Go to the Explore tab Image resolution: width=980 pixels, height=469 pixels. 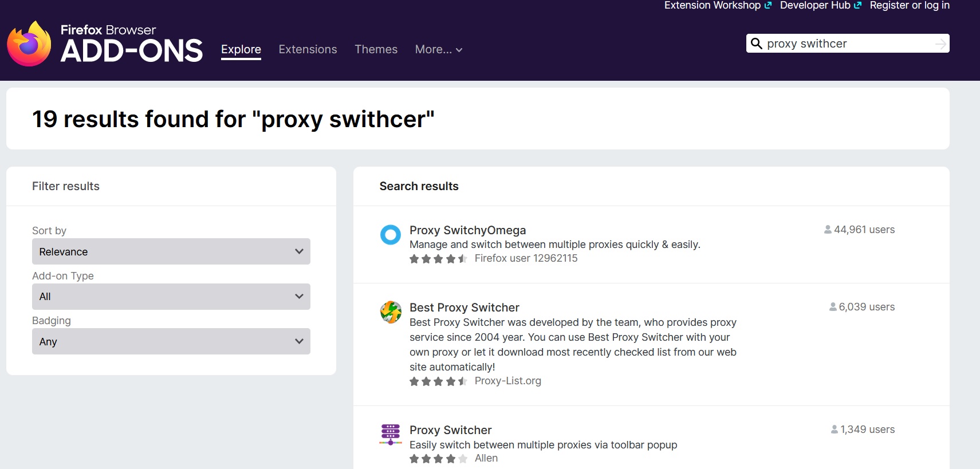tap(241, 50)
